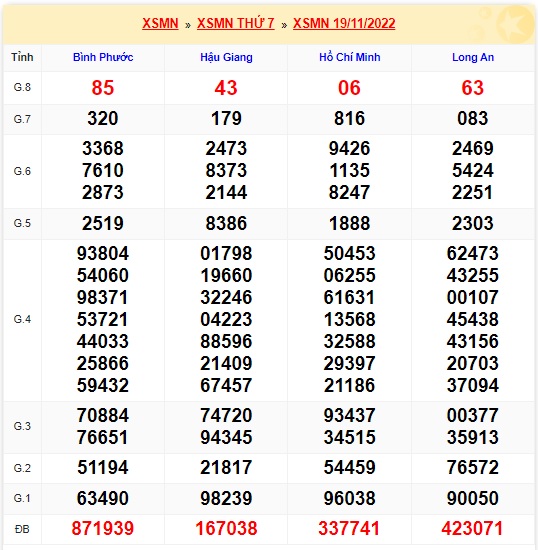Click G.5 number 2519
The image size is (538, 550).
click(103, 223)
